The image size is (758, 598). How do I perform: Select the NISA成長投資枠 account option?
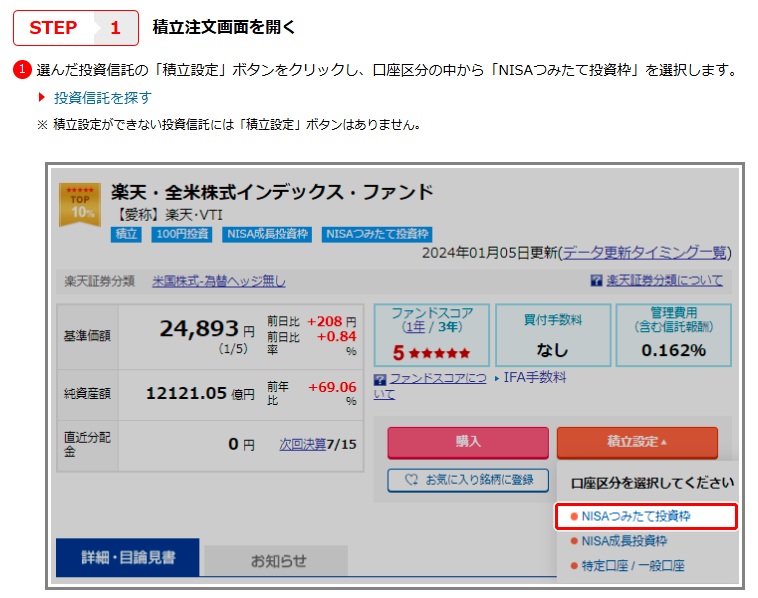click(x=623, y=541)
